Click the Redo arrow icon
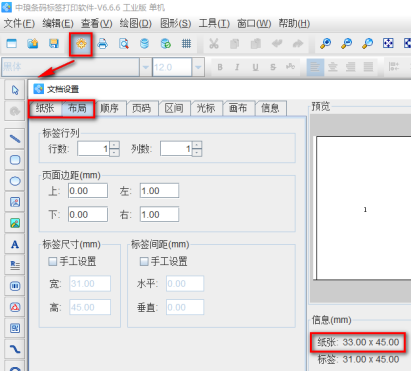412x371 pixels. [298, 43]
